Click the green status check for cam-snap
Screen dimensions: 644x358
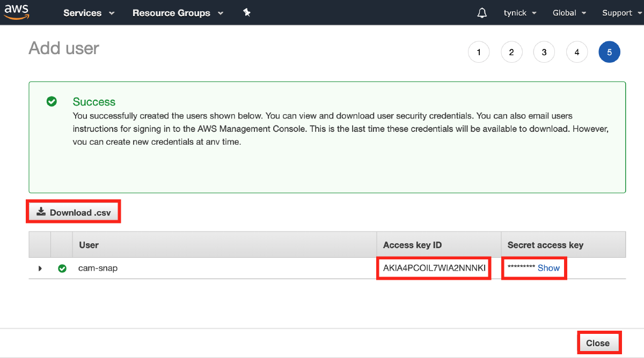tap(62, 268)
